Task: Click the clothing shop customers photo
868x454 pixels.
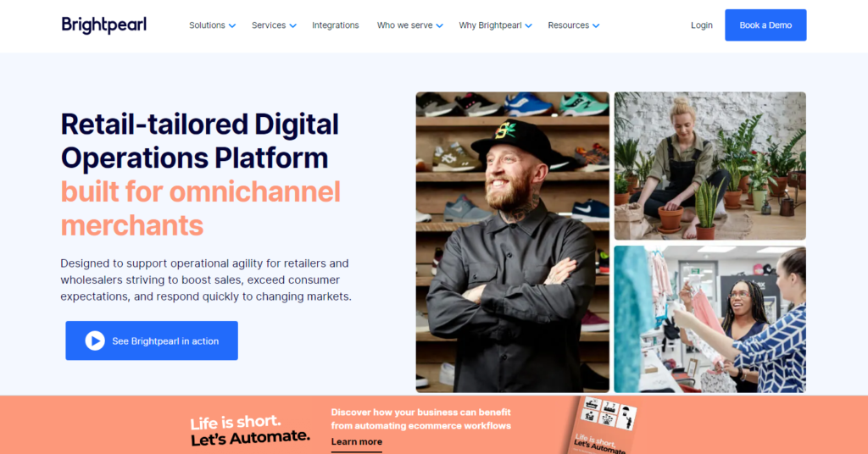Action: (710, 319)
